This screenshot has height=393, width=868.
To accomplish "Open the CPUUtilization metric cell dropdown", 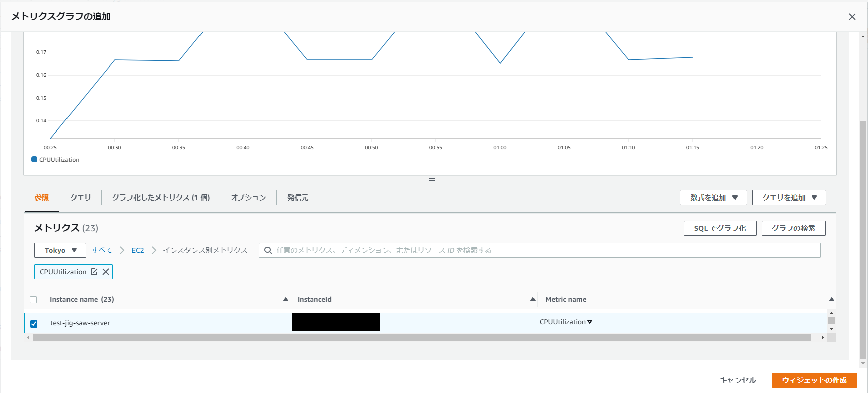I will point(590,322).
